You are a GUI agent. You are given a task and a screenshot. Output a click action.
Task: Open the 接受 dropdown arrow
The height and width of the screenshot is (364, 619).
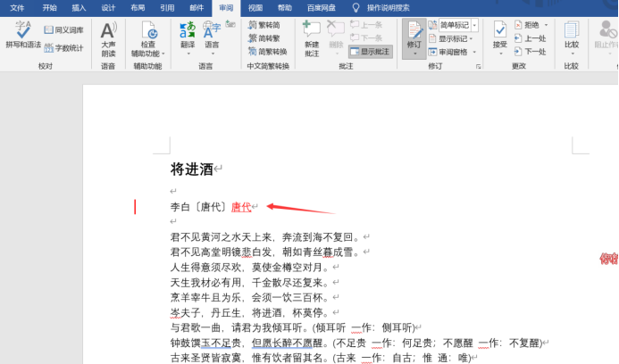click(x=500, y=54)
